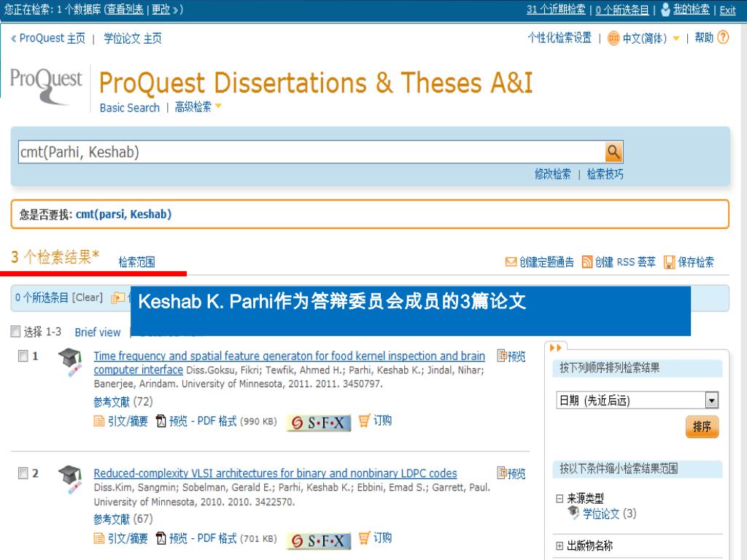Click the dissertation cap icon for result 2
Screen dimensions: 747x560
point(70,480)
